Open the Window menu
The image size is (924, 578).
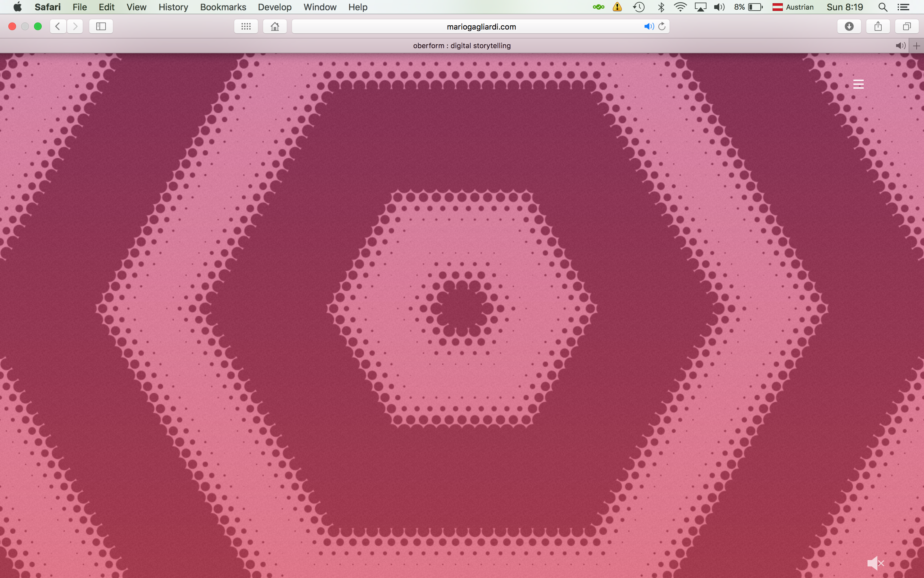[x=320, y=7]
